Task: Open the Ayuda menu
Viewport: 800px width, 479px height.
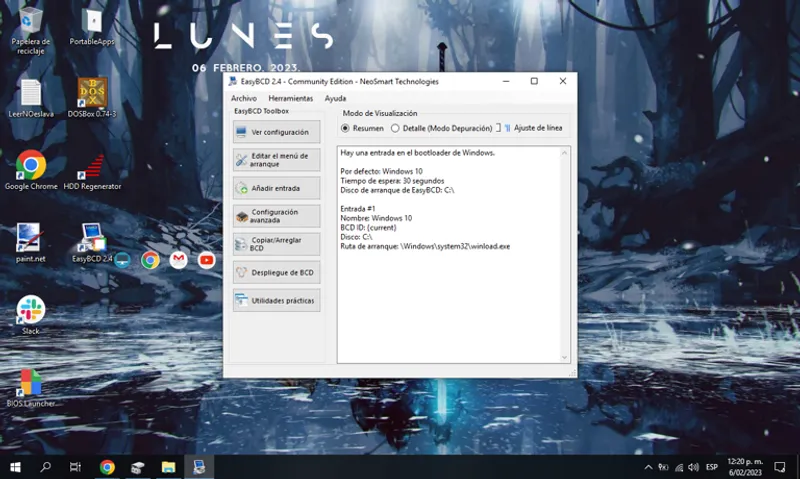Action: (x=335, y=98)
